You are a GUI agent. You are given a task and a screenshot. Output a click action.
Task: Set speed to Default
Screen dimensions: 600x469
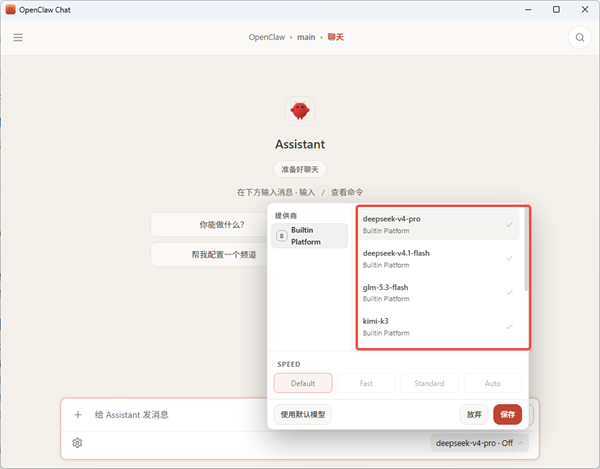(x=303, y=383)
